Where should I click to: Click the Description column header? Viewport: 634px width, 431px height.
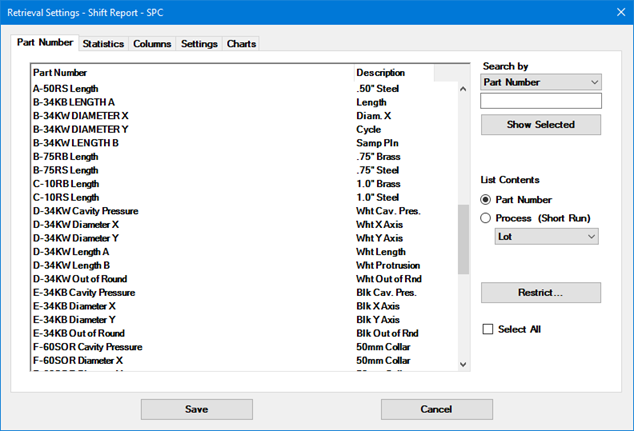pos(394,73)
